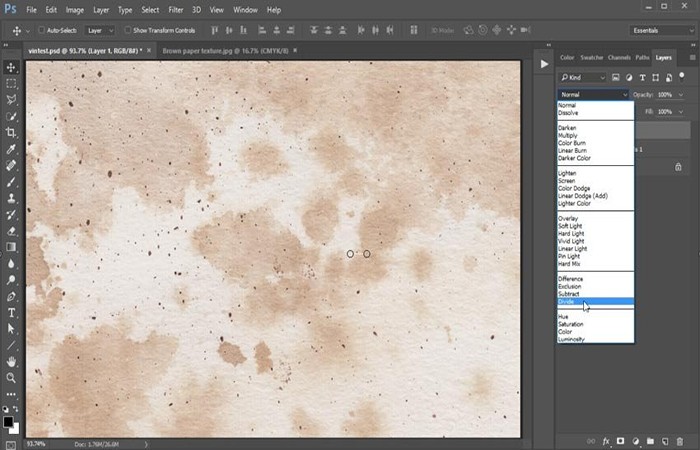700x450 pixels.
Task: Choose the Brush tool
Action: (11, 182)
